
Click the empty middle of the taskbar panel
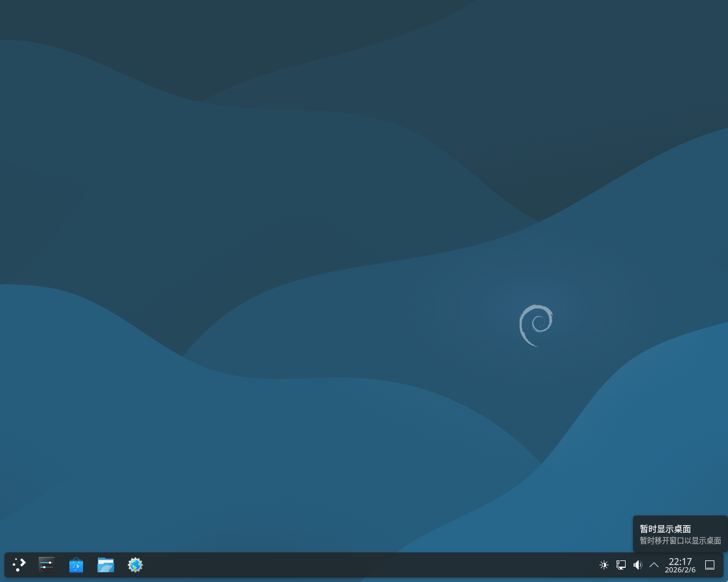[364, 565]
